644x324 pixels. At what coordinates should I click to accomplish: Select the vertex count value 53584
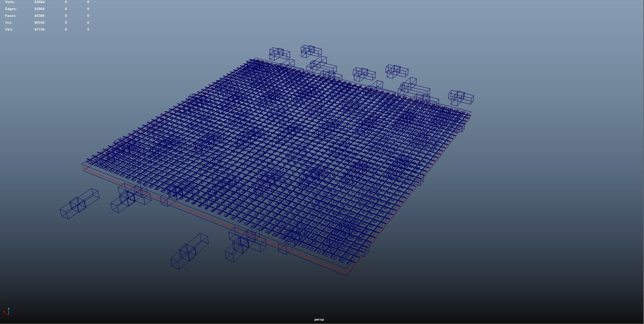click(x=39, y=2)
